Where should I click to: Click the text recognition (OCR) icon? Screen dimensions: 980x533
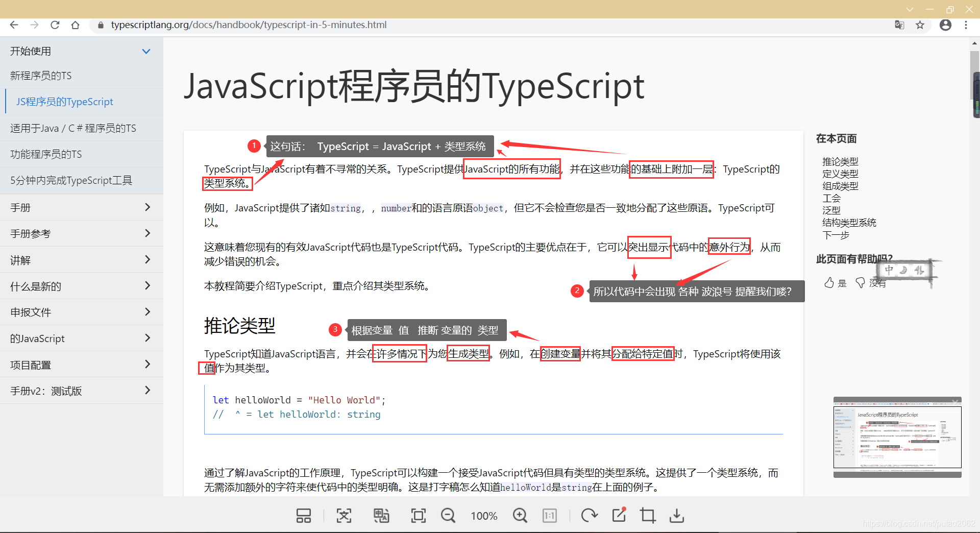pyautogui.click(x=344, y=516)
